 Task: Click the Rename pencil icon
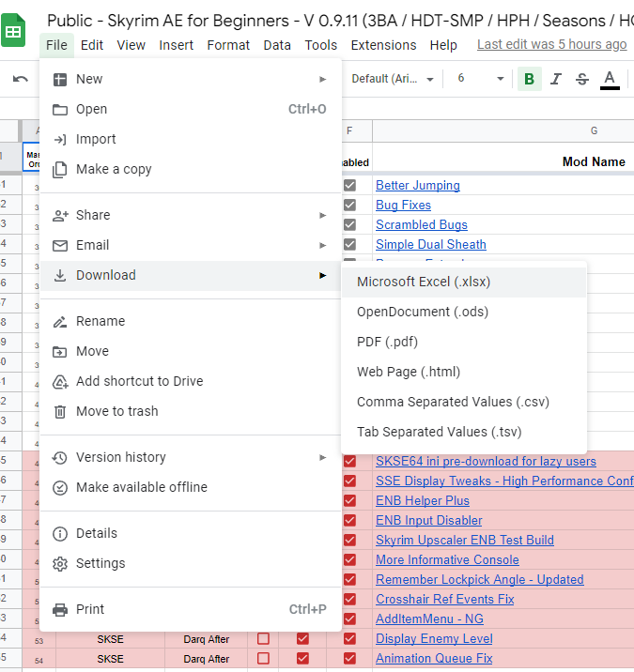tap(59, 321)
